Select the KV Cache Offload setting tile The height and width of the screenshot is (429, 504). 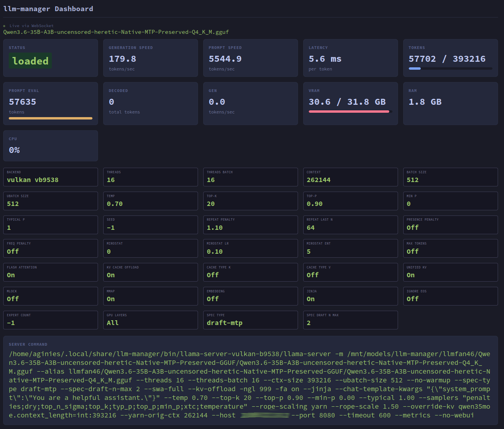(151, 272)
